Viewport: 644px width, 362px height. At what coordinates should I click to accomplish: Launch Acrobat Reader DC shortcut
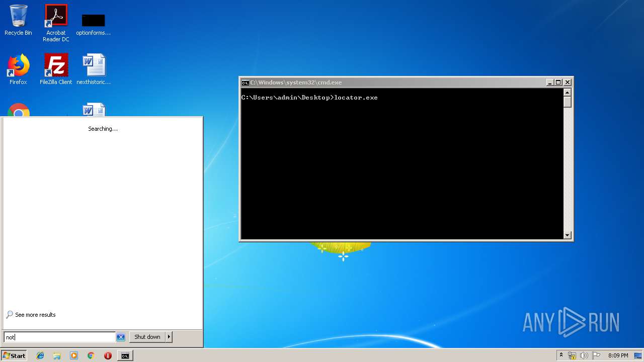[x=56, y=23]
